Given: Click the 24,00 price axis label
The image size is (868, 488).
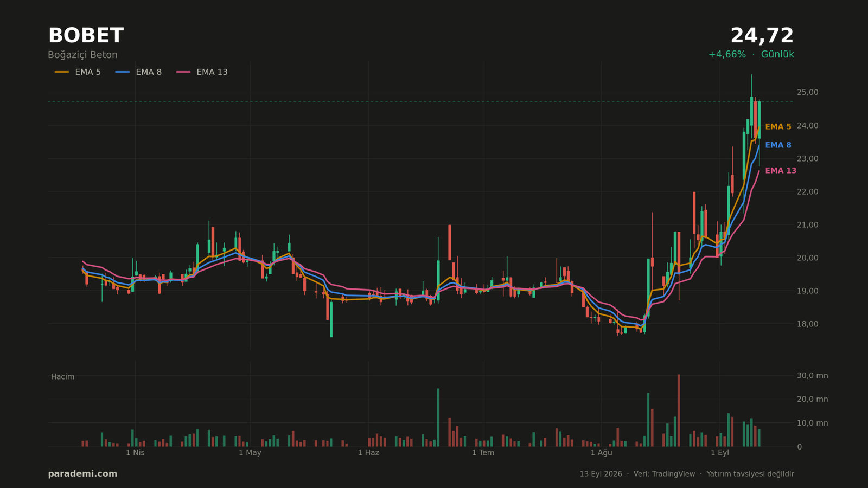Looking at the screenshot, I should pyautogui.click(x=807, y=126).
